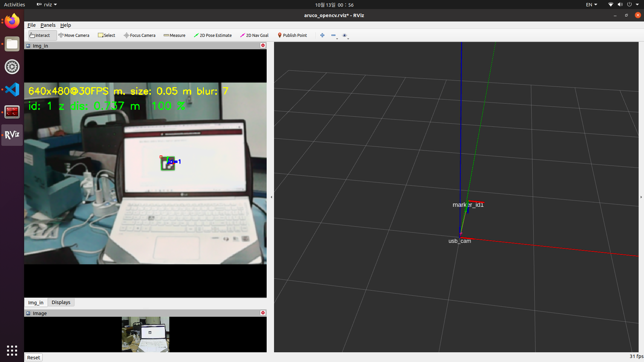Switch to the Displays tab
Viewport: 644px width, 362px height.
pyautogui.click(x=61, y=302)
